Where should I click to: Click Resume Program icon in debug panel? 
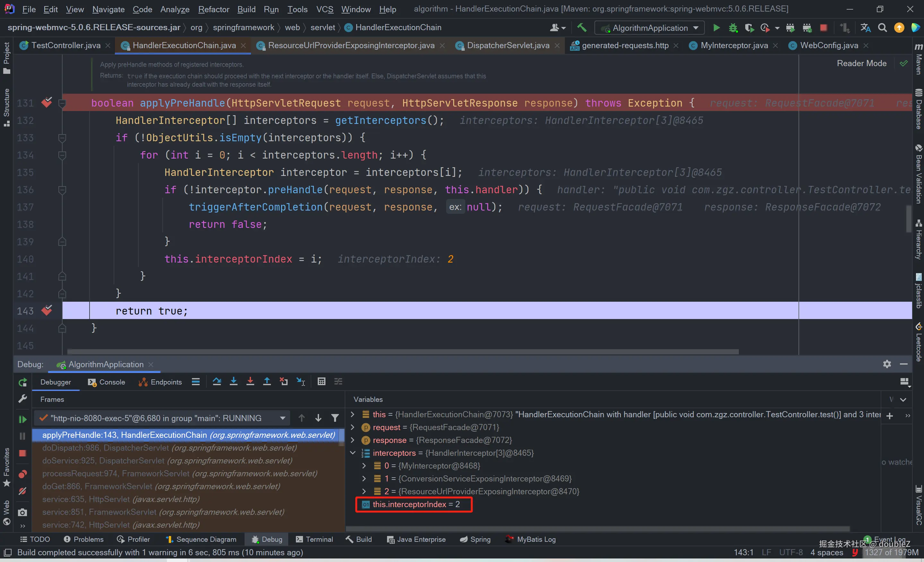(x=22, y=419)
